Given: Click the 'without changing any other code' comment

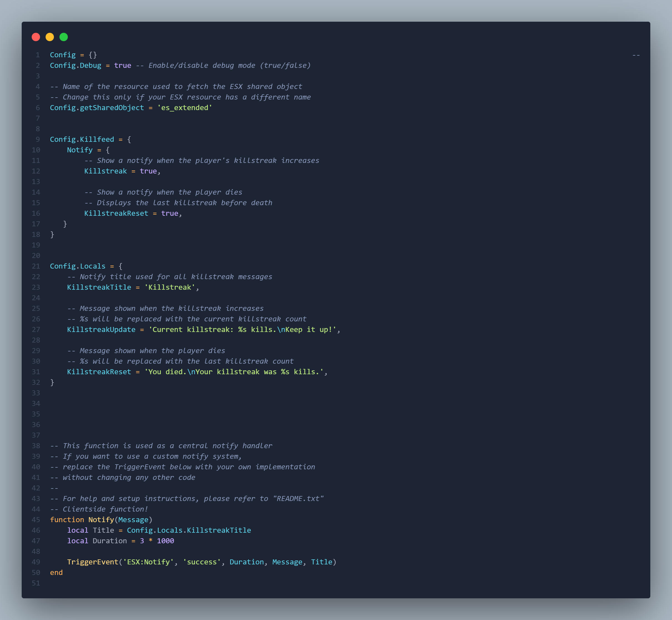Looking at the screenshot, I should pos(123,477).
